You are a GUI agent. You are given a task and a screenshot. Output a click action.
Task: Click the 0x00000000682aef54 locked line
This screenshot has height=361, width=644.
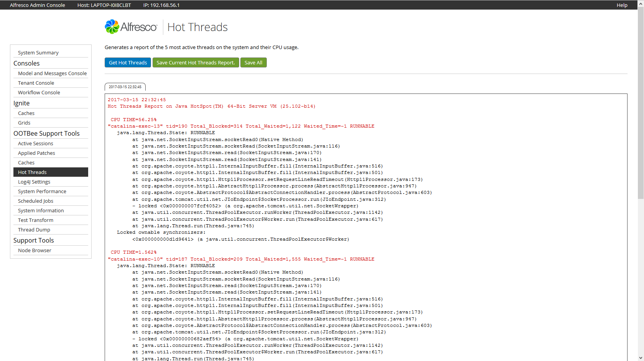point(245,339)
